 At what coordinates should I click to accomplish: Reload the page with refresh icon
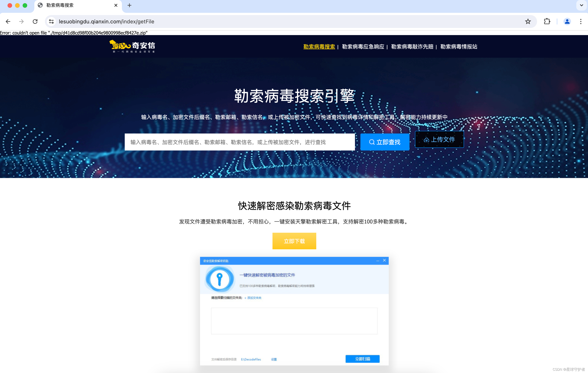pyautogui.click(x=35, y=21)
